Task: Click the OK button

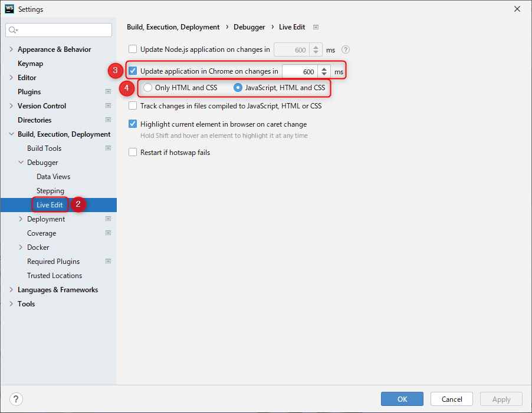Action: coord(402,399)
